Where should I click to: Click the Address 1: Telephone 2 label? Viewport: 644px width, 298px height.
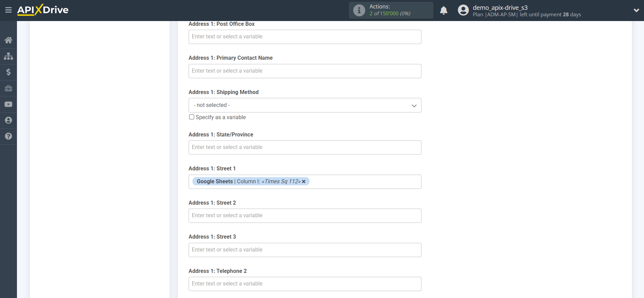click(x=218, y=271)
